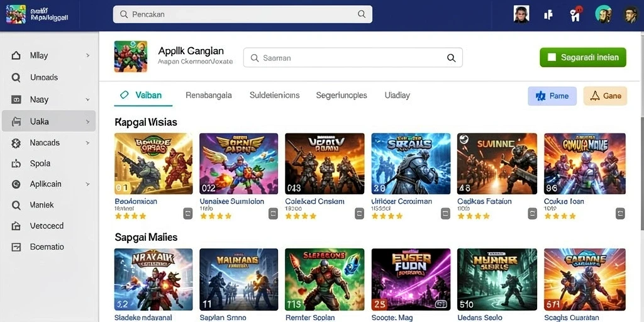Image resolution: width=644 pixels, height=322 pixels.
Task: Open the Coukie Ioan title link
Action: point(564,201)
